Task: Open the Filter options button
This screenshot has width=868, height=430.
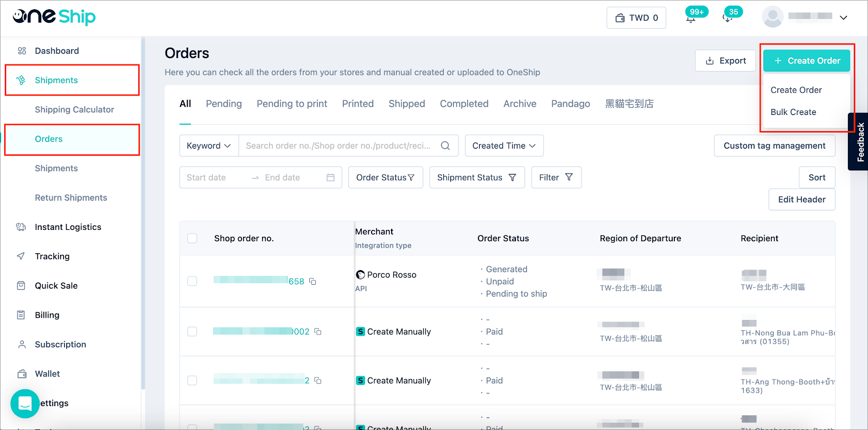Action: [x=556, y=177]
